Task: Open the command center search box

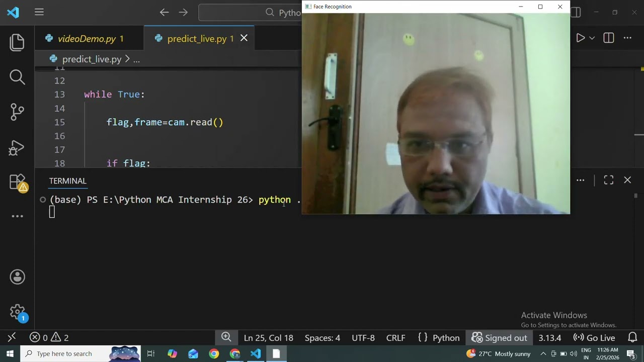Action: 250,12
